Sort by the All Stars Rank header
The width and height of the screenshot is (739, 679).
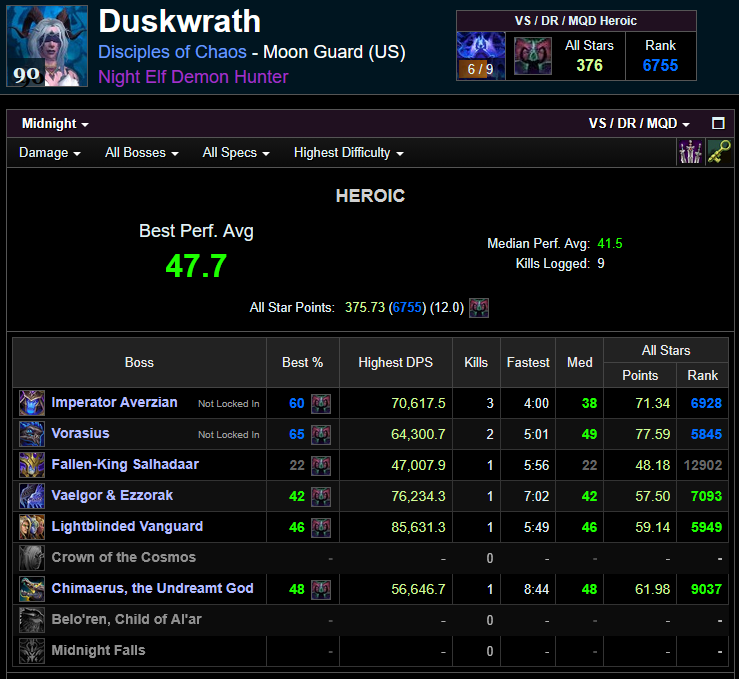[x=702, y=376]
